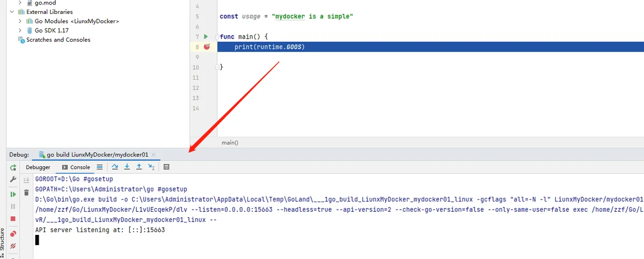The width and height of the screenshot is (644, 259).
Task: Switch to the Debugger tab
Action: click(38, 167)
